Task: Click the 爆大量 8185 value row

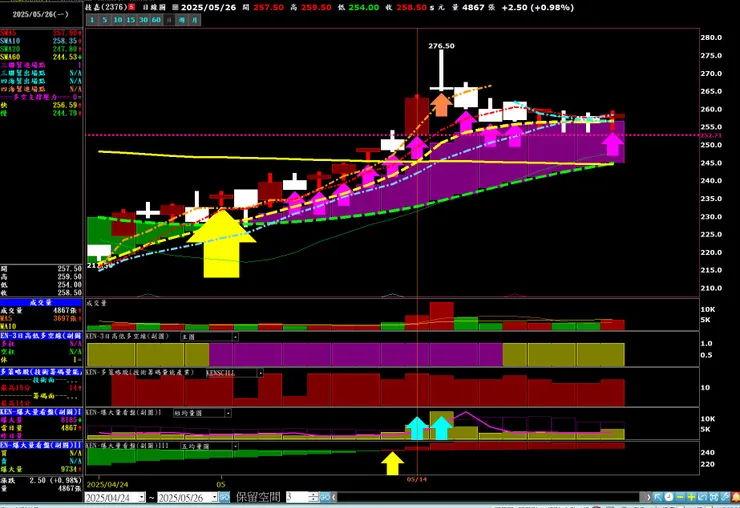Action: [x=41, y=420]
